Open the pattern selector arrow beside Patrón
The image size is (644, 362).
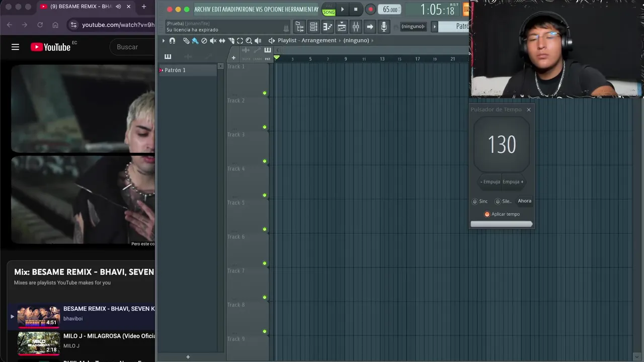435,26
